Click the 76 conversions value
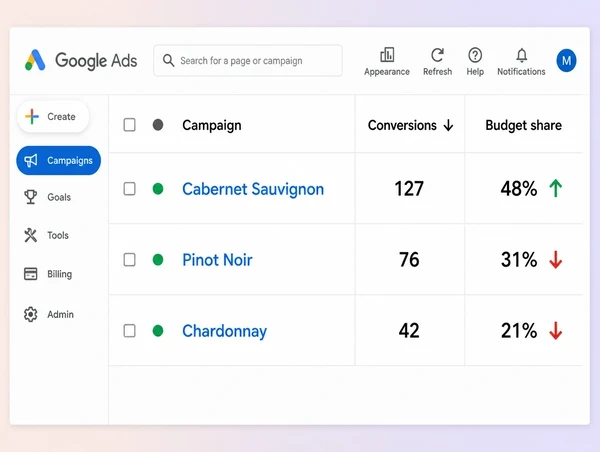Viewport: 600px width, 452px height. tap(409, 260)
